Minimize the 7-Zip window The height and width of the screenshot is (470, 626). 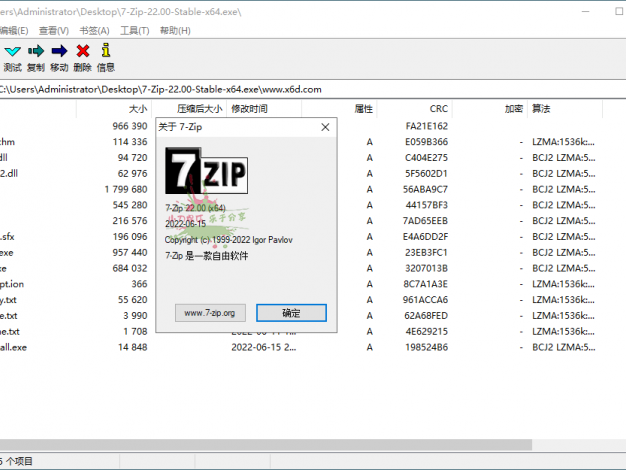point(585,12)
